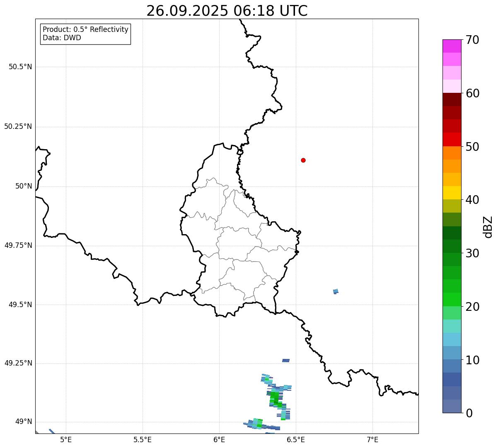The width and height of the screenshot is (498, 448).
Task: Click the plot title 26.09.2025 06:18 UTC
Action: (227, 11)
